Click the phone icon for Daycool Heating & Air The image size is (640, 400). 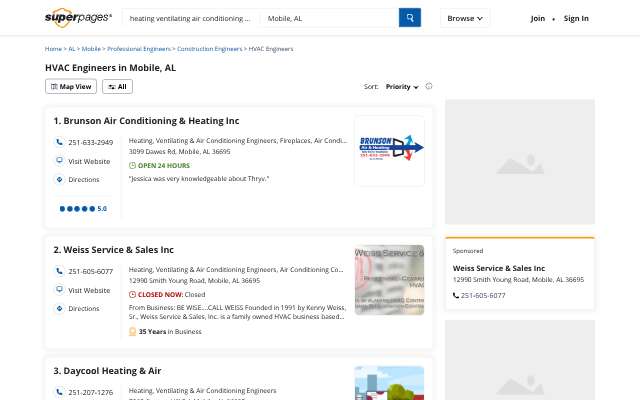click(59, 392)
